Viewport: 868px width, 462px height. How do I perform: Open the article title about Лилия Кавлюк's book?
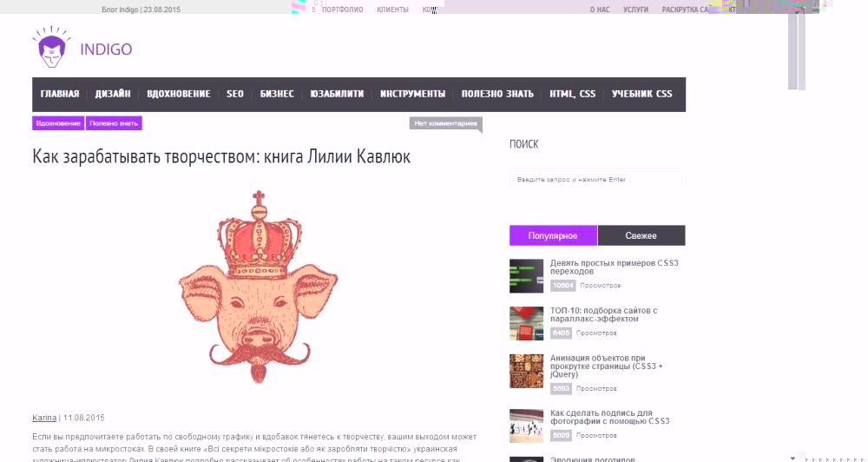221,156
